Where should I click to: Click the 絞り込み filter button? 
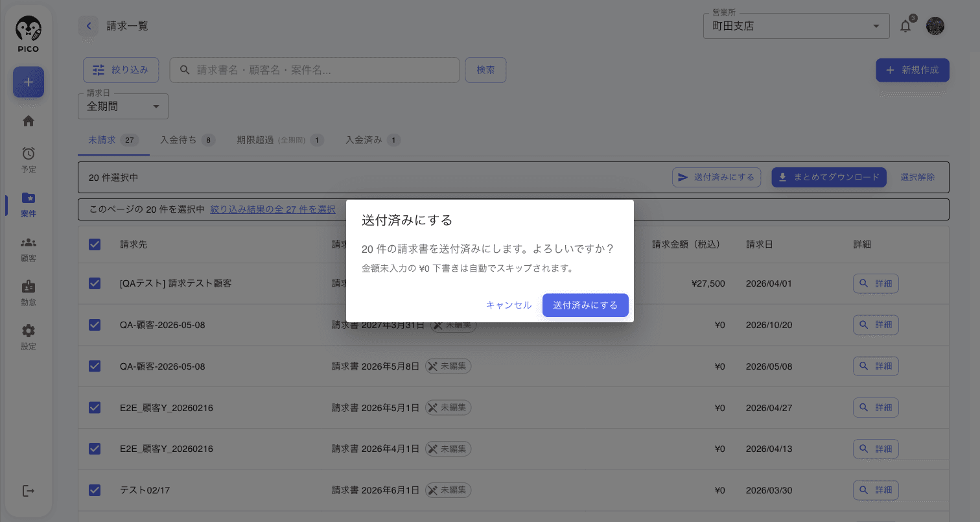pos(121,70)
